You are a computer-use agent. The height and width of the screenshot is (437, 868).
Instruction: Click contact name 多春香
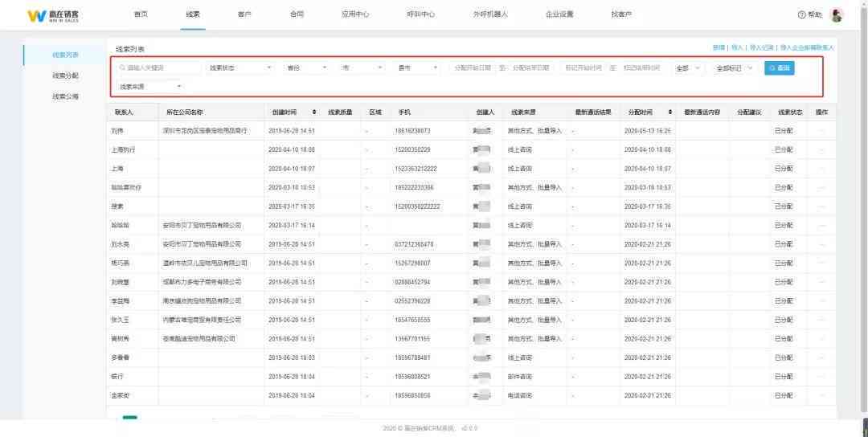(x=120, y=358)
